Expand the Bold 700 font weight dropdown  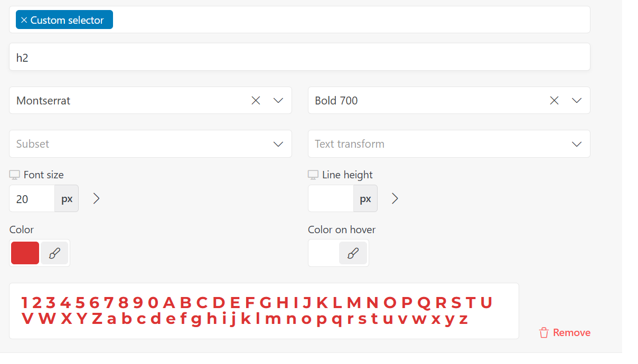(x=577, y=100)
